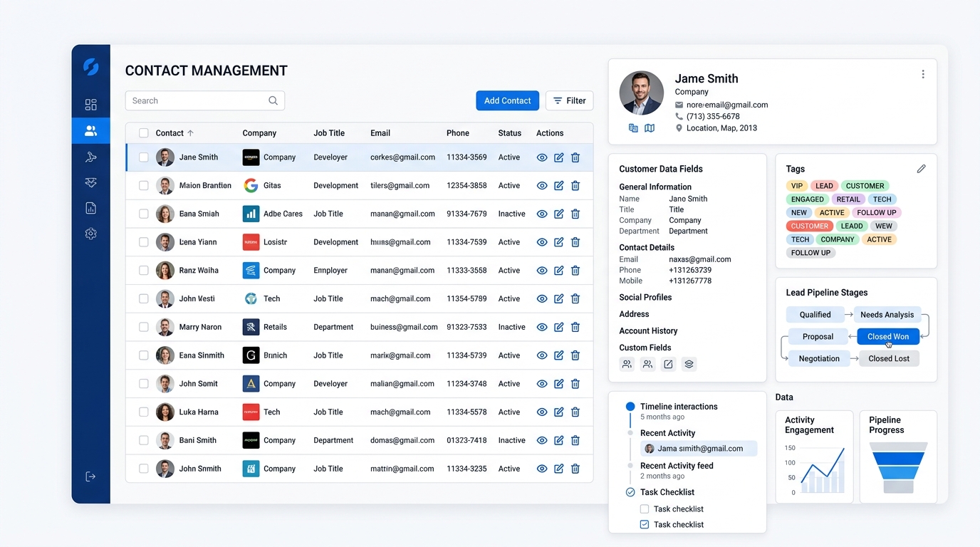Expand the Address section

(634, 314)
